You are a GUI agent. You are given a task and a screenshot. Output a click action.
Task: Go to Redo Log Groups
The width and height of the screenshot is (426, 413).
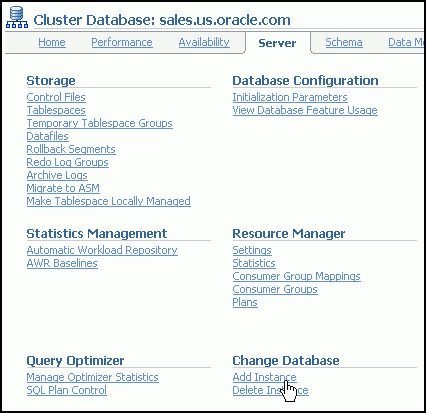pos(67,162)
